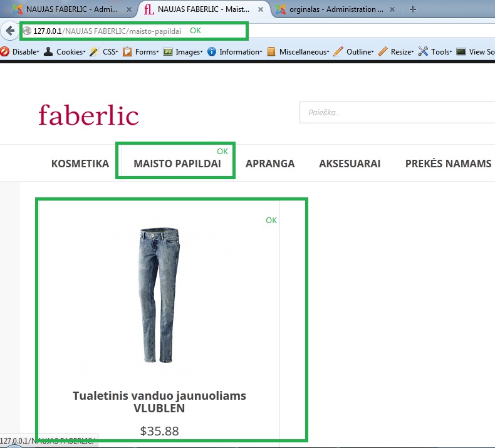This screenshot has width=495, height=448.
Task: Click the $35.88 price text
Action: click(x=159, y=431)
